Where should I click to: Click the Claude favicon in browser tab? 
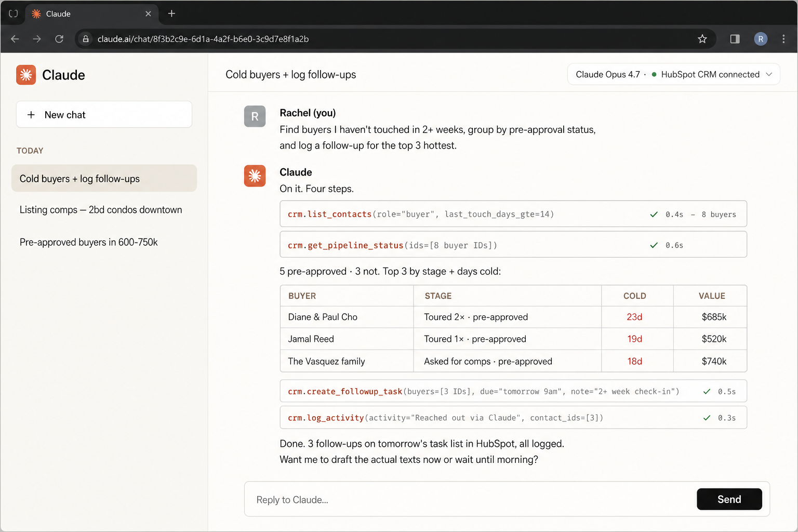[36, 14]
